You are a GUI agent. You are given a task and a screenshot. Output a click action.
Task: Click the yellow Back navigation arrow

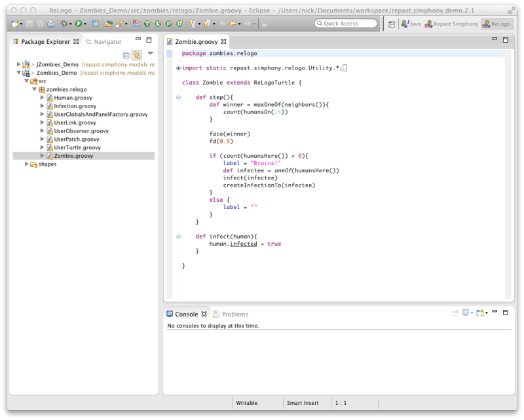233,24
